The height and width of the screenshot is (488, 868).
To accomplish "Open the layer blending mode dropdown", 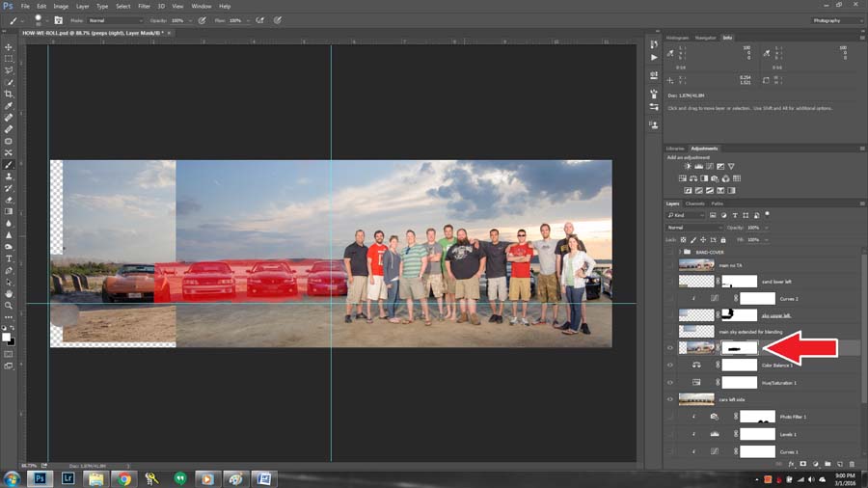I will point(693,228).
